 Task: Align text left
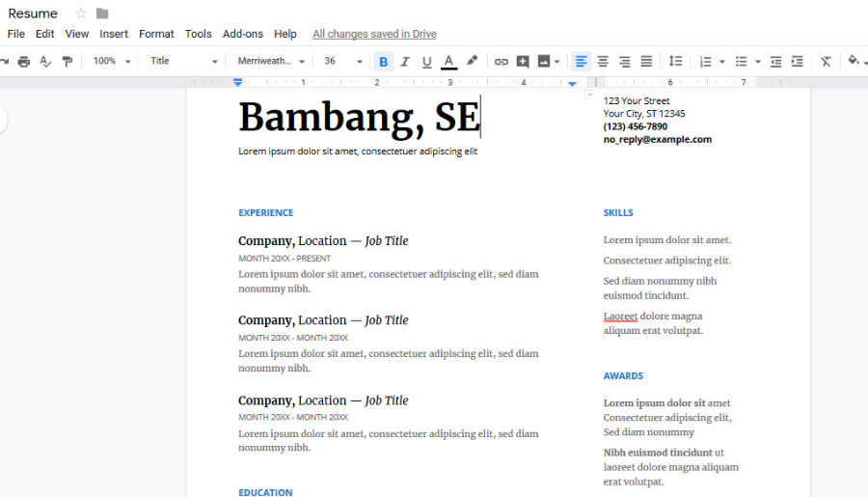pos(582,62)
